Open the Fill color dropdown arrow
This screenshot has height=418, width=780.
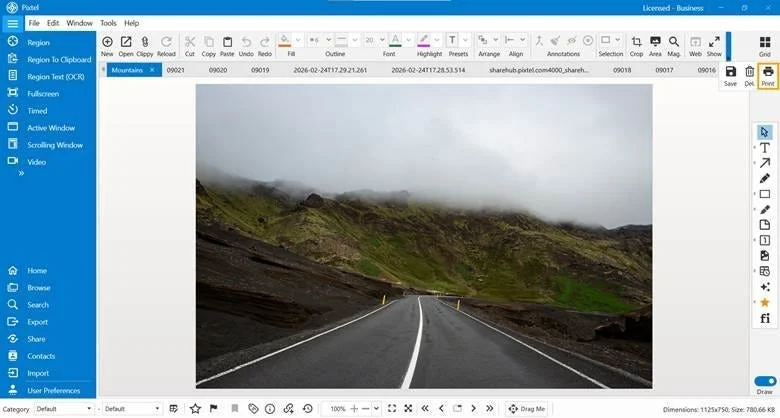click(x=298, y=40)
